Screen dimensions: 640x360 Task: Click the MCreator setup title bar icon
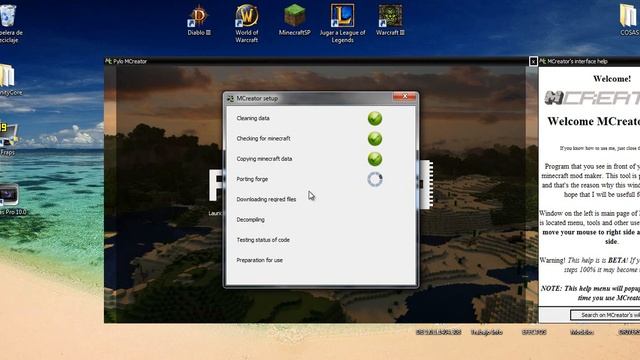point(231,98)
